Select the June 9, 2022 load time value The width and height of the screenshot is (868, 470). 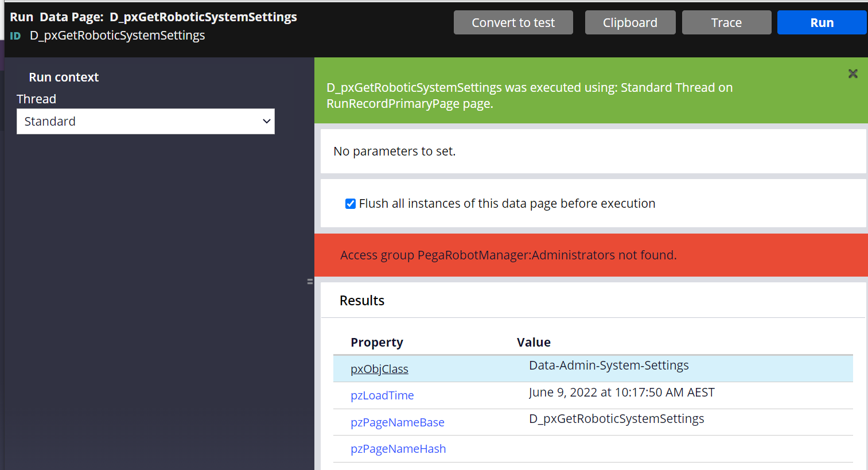pyautogui.click(x=622, y=393)
